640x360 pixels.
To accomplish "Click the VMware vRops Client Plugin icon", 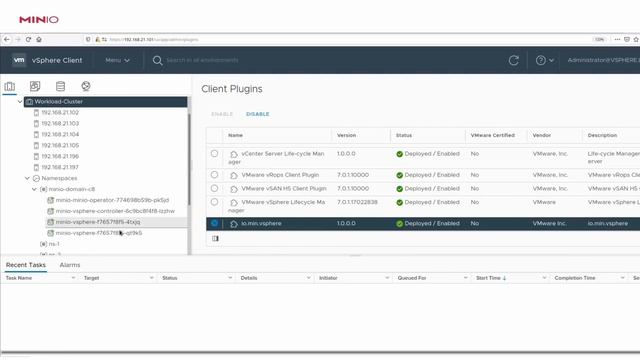I will tap(233, 176).
